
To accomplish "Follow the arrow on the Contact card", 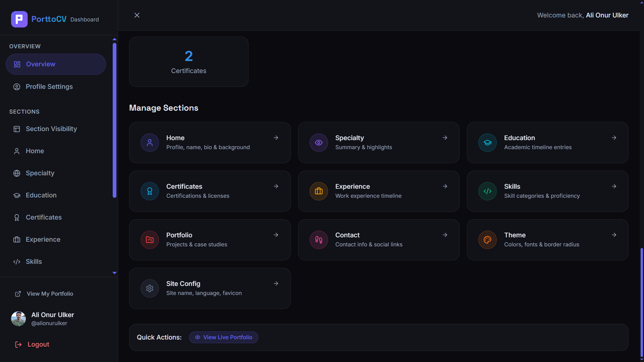I will [445, 235].
